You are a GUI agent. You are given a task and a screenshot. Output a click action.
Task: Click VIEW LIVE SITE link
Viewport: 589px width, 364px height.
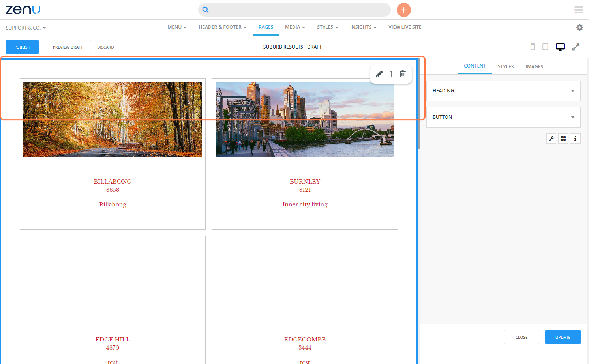tap(405, 27)
